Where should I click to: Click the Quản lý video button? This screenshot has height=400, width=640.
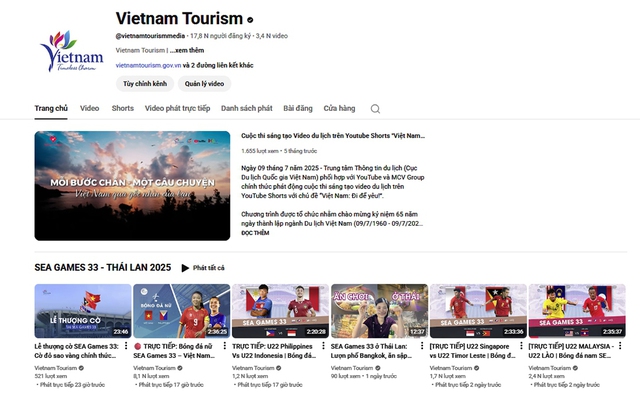pos(204,84)
